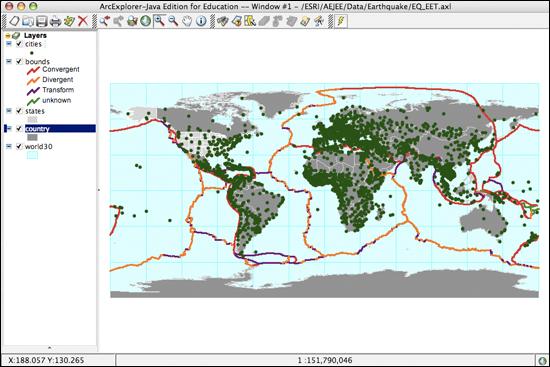Hide the world30 layer via its checkbox

pos(19,146)
